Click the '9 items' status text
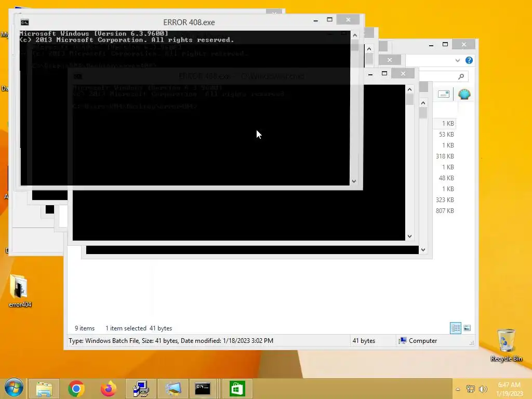Screen dimensions: 532x399 click(x=85, y=328)
